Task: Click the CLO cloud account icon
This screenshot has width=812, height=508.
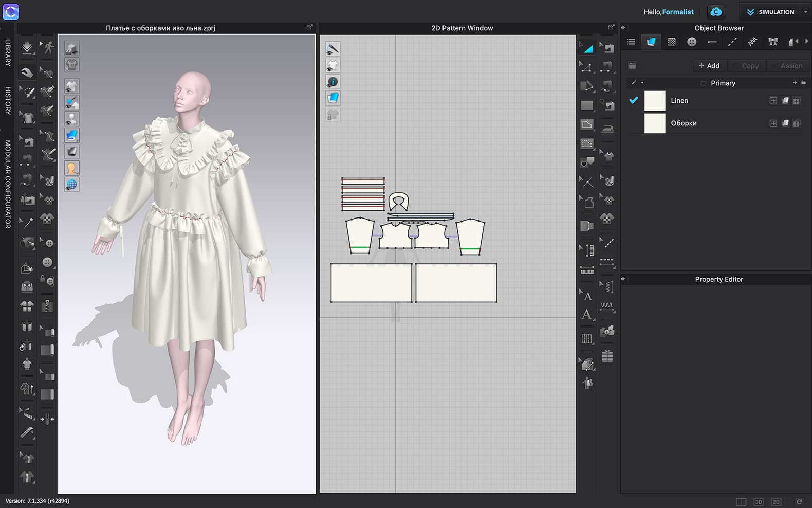Action: click(716, 12)
